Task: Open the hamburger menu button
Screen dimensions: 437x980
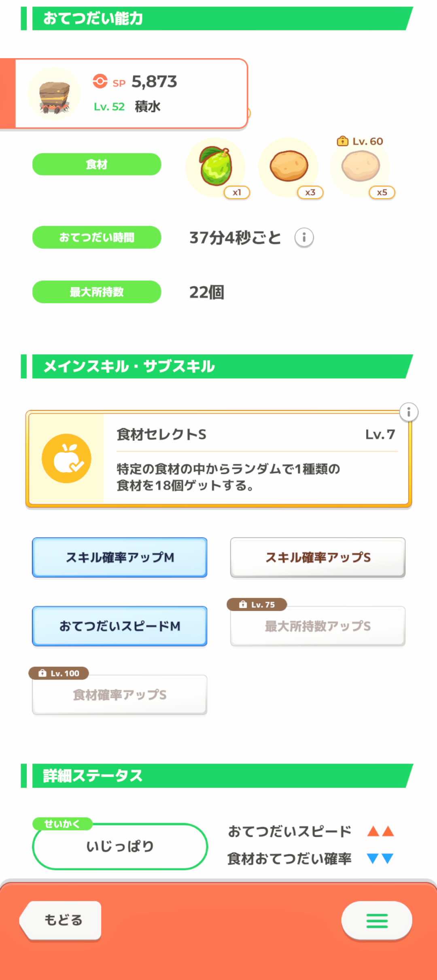Action: pos(377,921)
